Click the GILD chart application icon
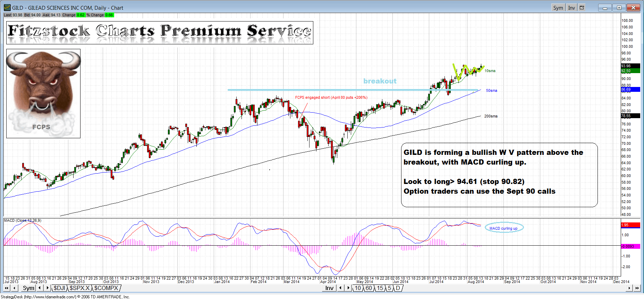The width and height of the screenshot is (644, 299). (x=7, y=8)
